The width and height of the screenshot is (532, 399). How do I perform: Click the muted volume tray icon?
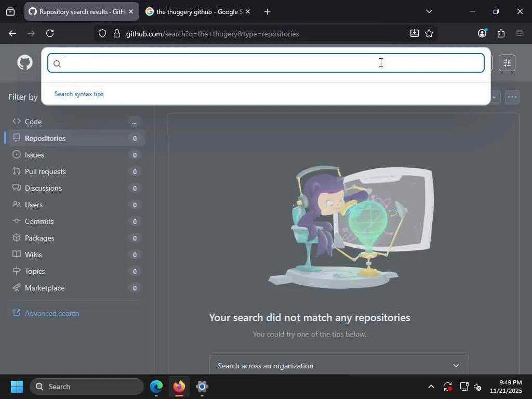point(477,387)
